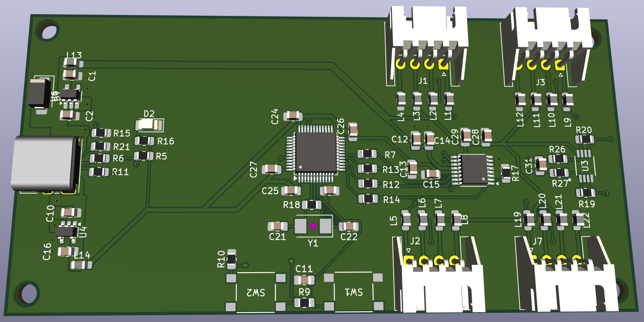This screenshot has width=644, height=322.
Task: Click capacitor C21 left of Y1
Action: point(277,226)
